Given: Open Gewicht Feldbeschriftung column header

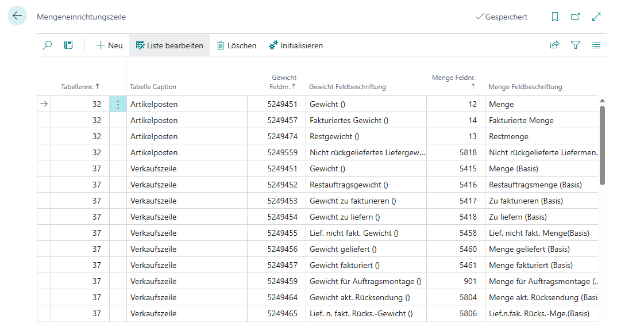Looking at the screenshot, I should click(x=347, y=87).
